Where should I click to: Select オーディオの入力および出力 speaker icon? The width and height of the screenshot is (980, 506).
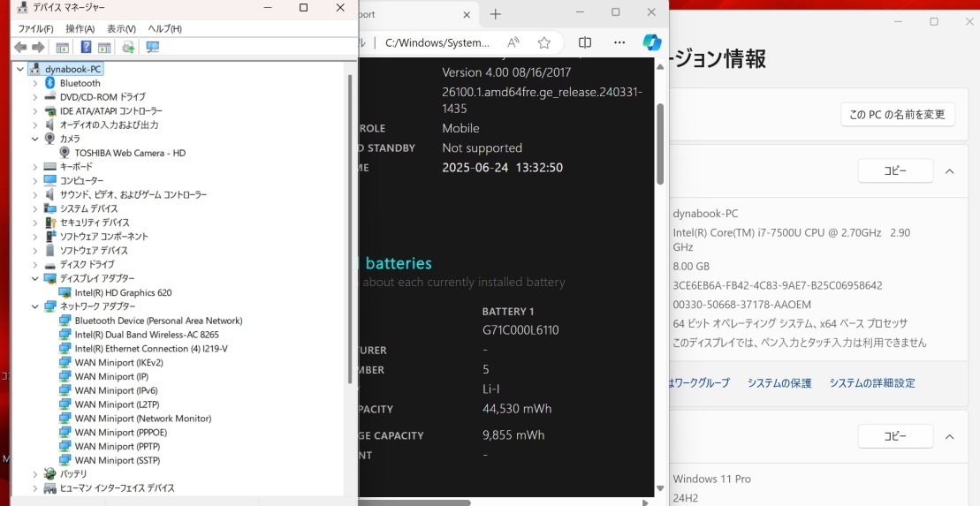click(x=50, y=125)
